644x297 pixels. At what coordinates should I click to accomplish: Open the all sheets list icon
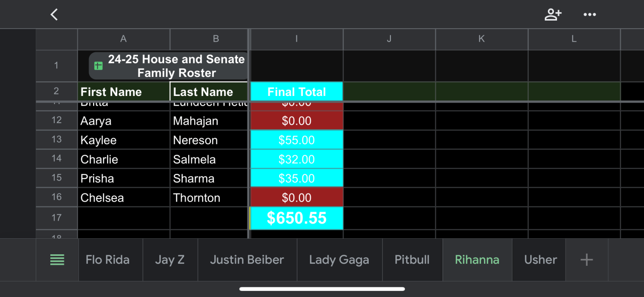pos(57,260)
